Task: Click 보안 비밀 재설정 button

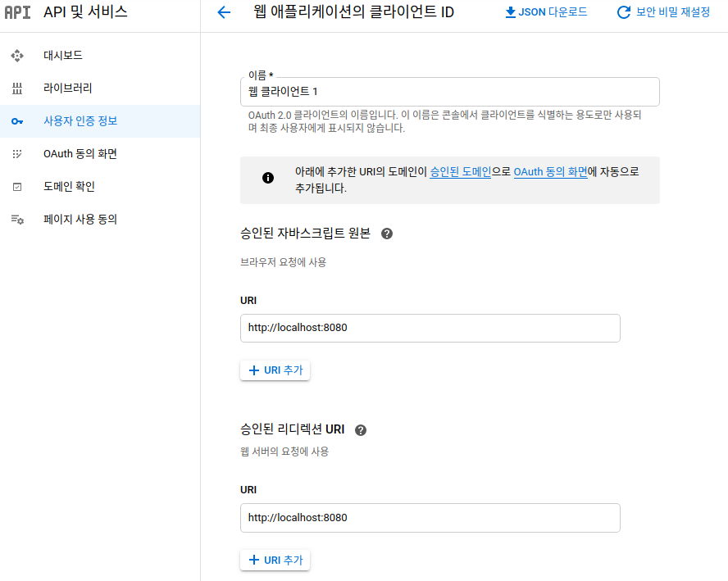Action: point(663,12)
